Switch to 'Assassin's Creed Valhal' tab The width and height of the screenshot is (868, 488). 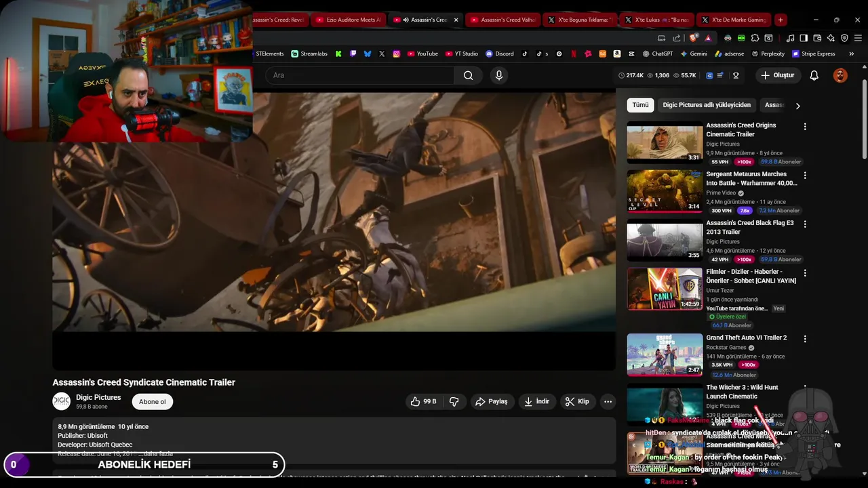(503, 20)
